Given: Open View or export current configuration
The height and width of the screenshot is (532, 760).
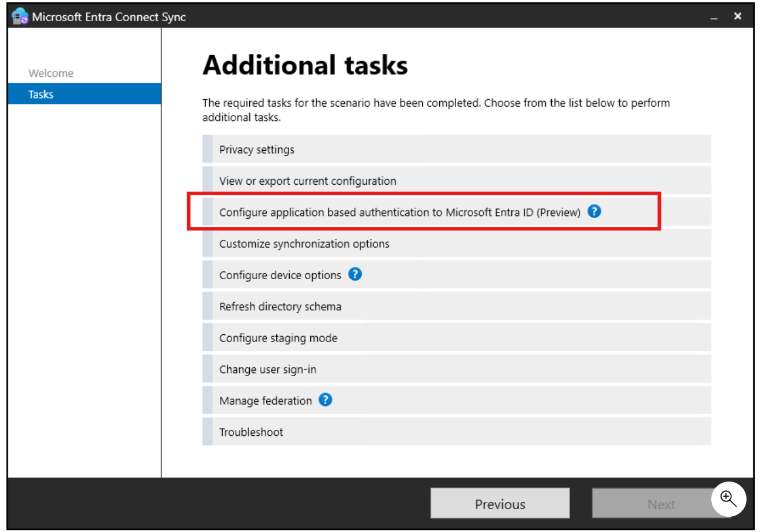Looking at the screenshot, I should tap(410, 181).
